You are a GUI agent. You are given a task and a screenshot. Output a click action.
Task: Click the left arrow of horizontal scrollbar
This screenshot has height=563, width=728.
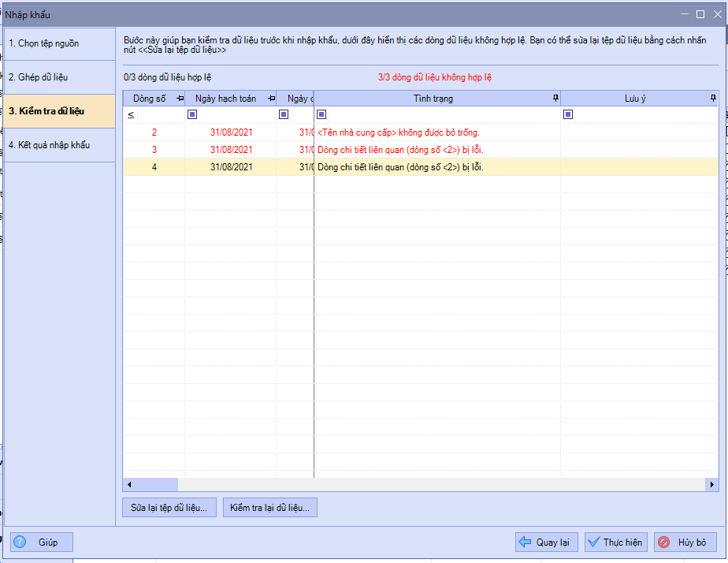tap(129, 485)
